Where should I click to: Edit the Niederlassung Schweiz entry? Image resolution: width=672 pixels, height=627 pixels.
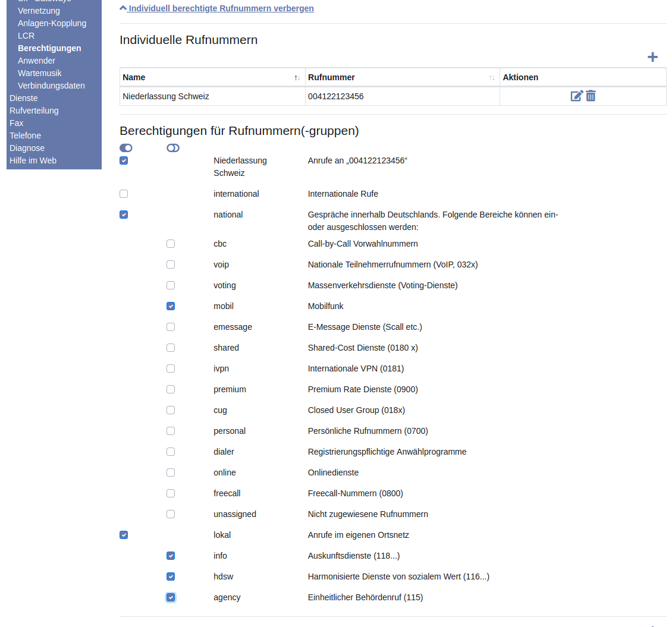pos(576,96)
